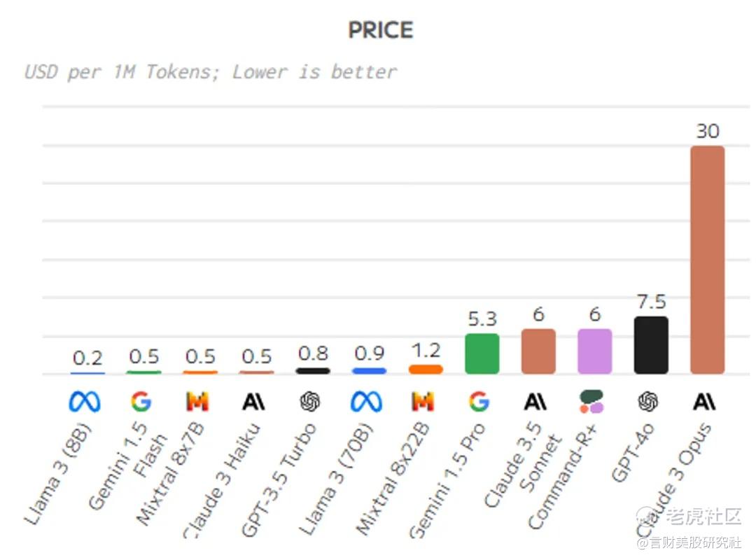Click the green Gemini 1.5 Pro bar

pyautogui.click(x=482, y=353)
